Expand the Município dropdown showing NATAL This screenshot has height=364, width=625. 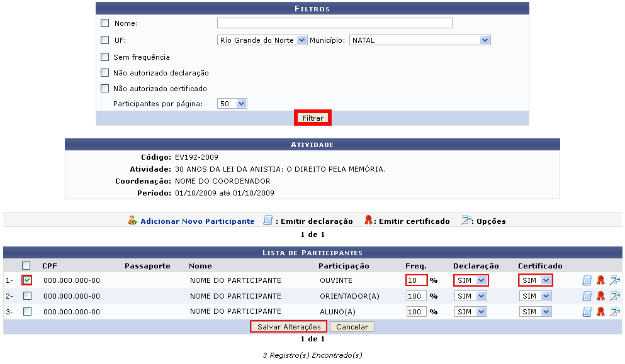pyautogui.click(x=420, y=40)
